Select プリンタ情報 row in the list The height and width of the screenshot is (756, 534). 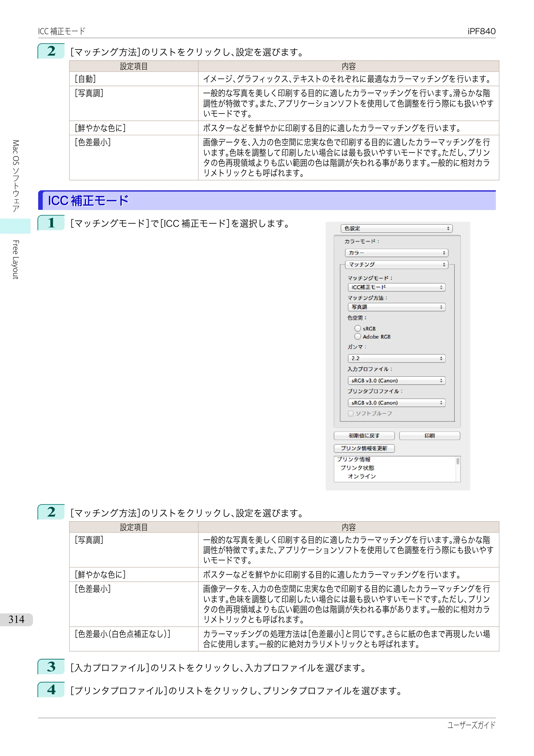[x=354, y=459]
